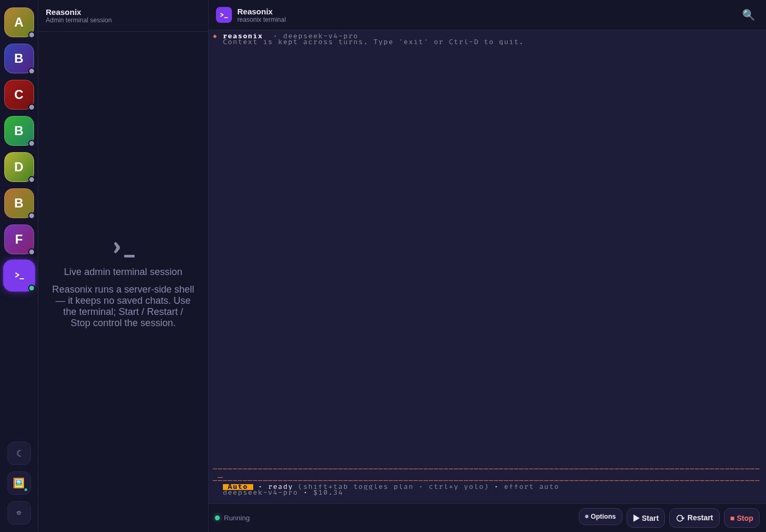The height and width of the screenshot is (532, 766).
Task: Click the 'Admin terminal session' subtitle
Action: (79, 20)
